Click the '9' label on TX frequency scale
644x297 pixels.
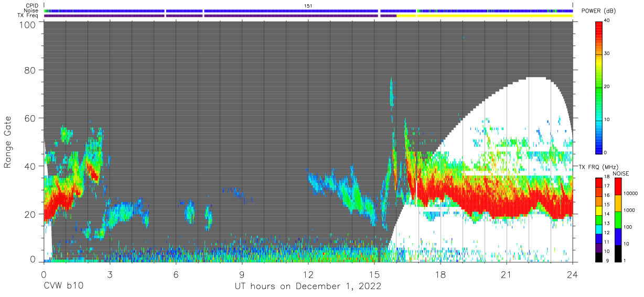pos(608,260)
